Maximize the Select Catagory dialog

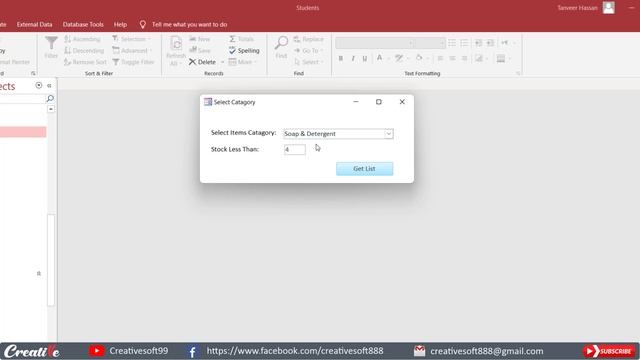point(379,102)
